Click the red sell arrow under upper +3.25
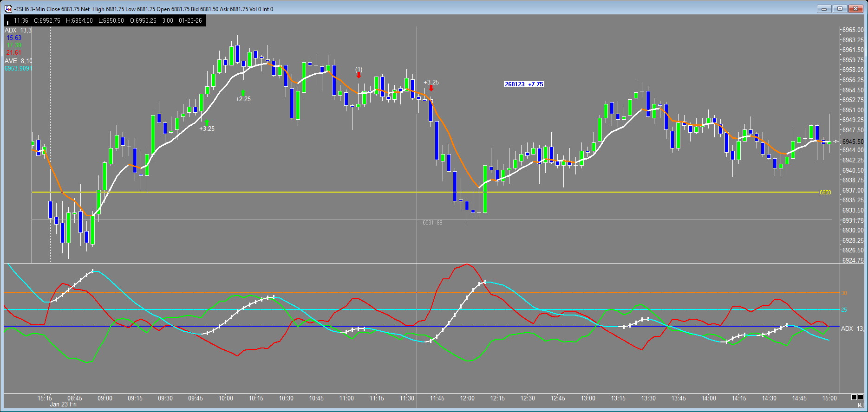Viewport: 868px width, 412px height. [x=431, y=88]
